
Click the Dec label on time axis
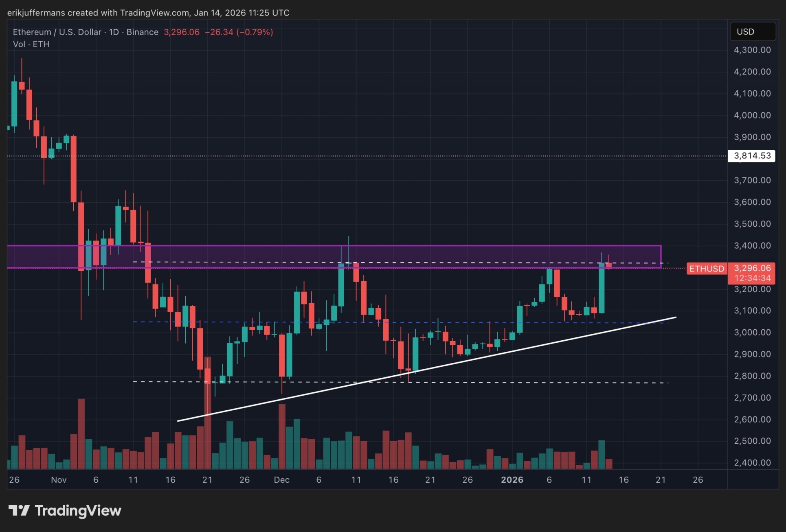(281, 480)
